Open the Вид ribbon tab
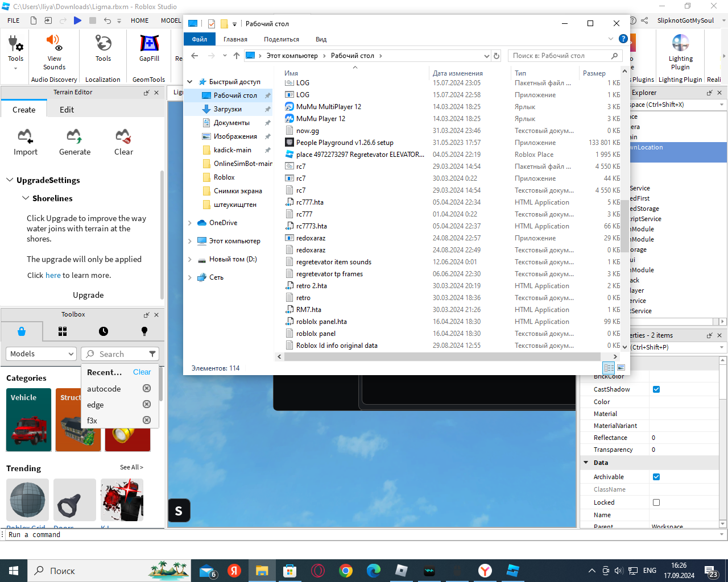This screenshot has height=582, width=728. 321,39
